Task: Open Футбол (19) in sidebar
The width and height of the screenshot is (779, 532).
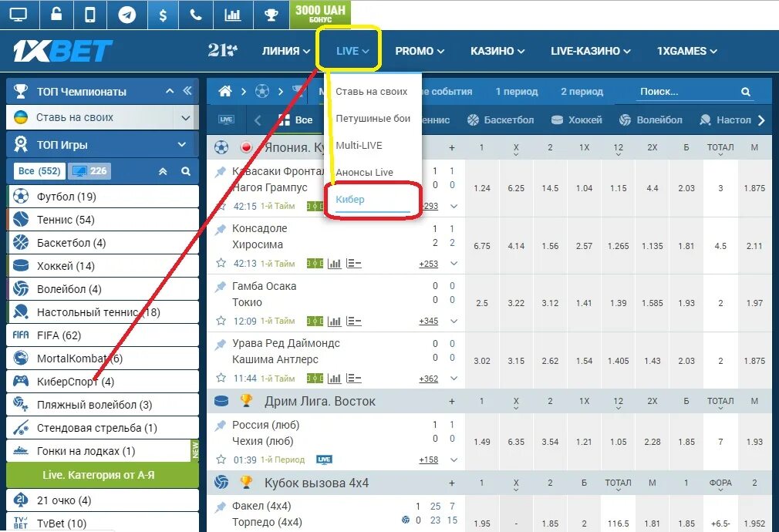Action: (x=103, y=196)
